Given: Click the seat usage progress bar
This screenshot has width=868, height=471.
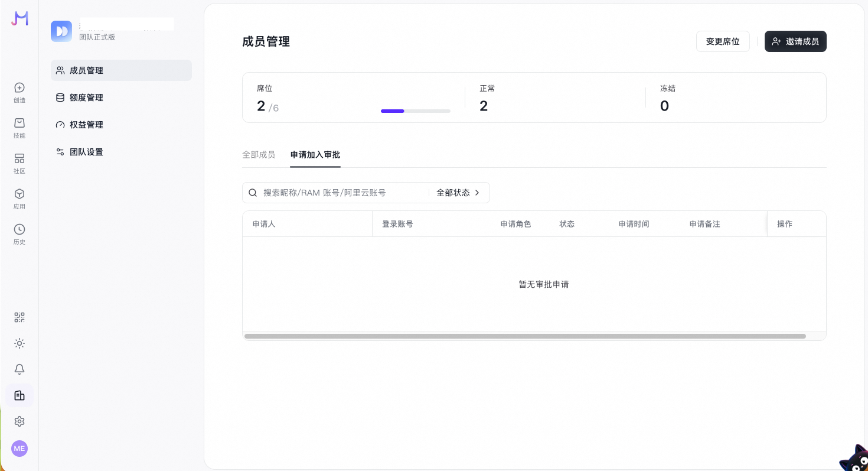Looking at the screenshot, I should (x=416, y=111).
